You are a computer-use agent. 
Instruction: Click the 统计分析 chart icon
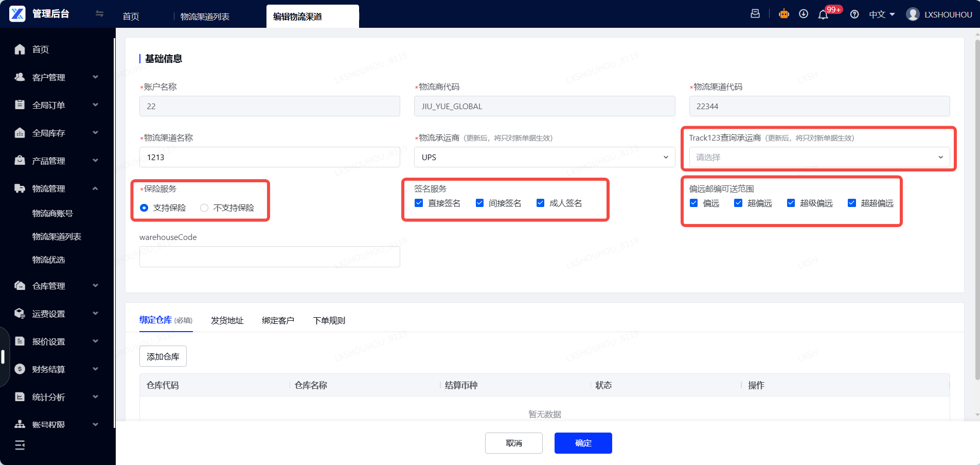[x=20, y=397]
